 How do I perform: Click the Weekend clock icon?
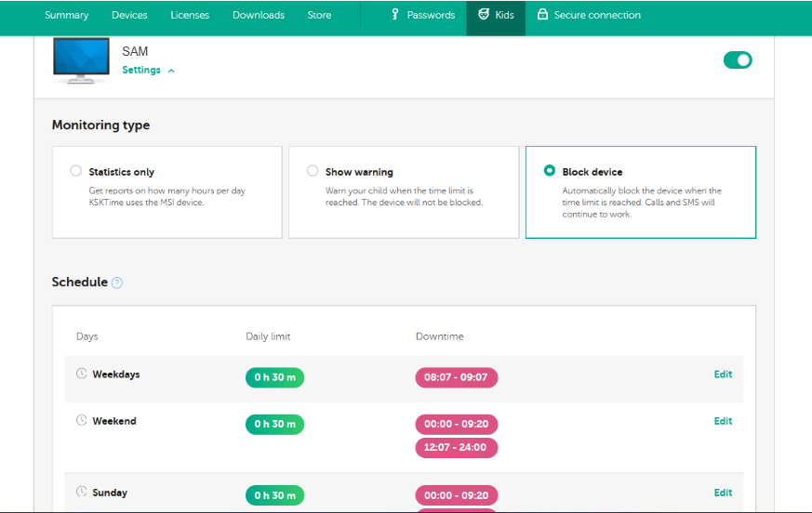[81, 420]
